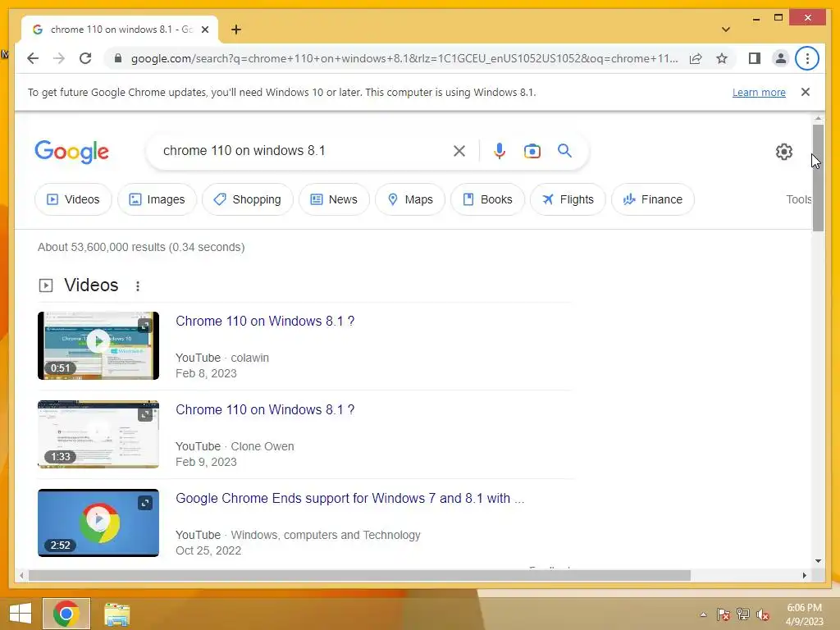Switch to News results

(334, 199)
